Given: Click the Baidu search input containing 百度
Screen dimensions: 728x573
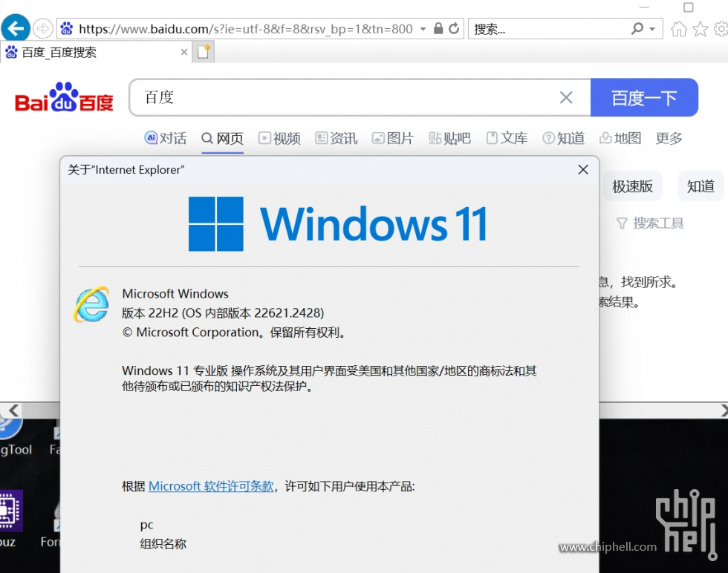Looking at the screenshot, I should coord(343,97).
